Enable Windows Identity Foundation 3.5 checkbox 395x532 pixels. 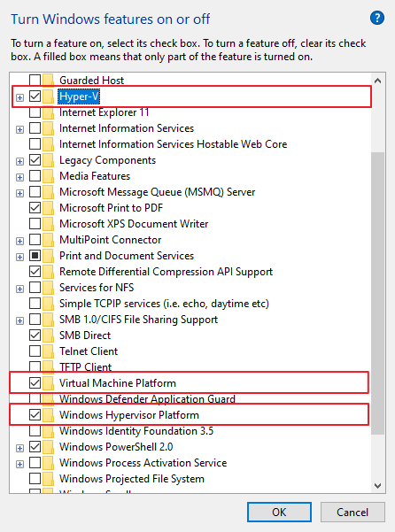[35, 431]
